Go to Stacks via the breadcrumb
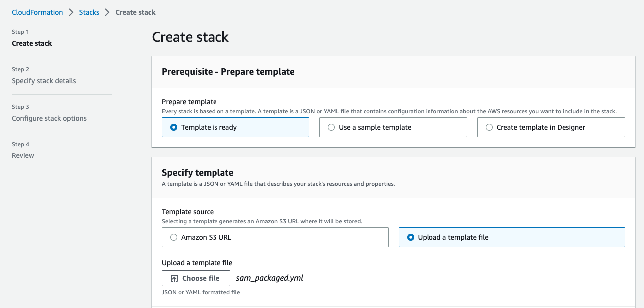 point(89,12)
